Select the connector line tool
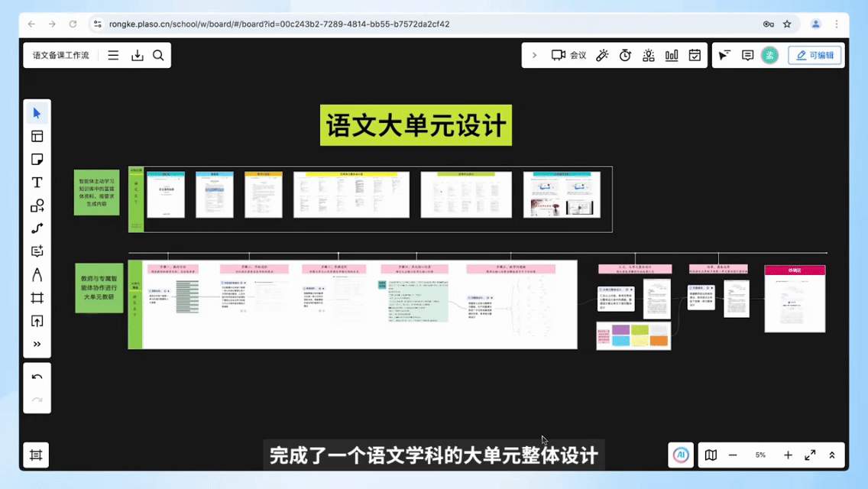This screenshot has height=489, width=868. (x=37, y=228)
